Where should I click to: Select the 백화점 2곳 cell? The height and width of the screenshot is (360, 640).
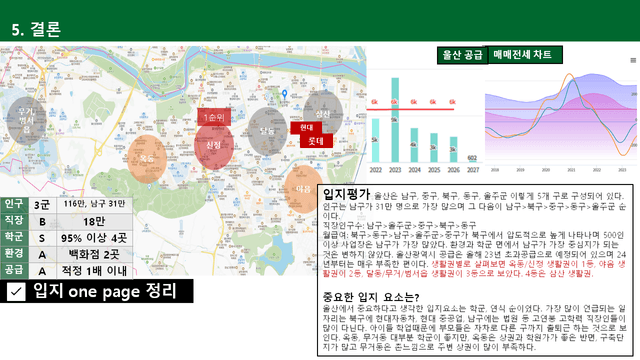click(x=94, y=254)
